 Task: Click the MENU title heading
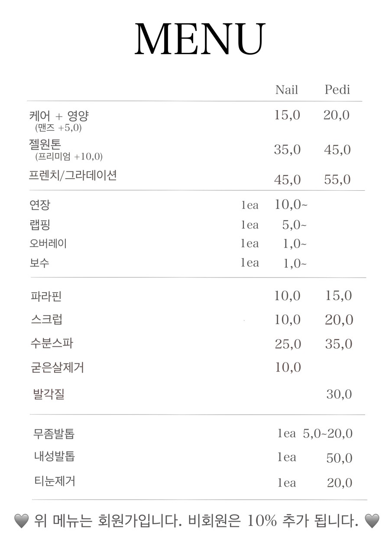(200, 39)
